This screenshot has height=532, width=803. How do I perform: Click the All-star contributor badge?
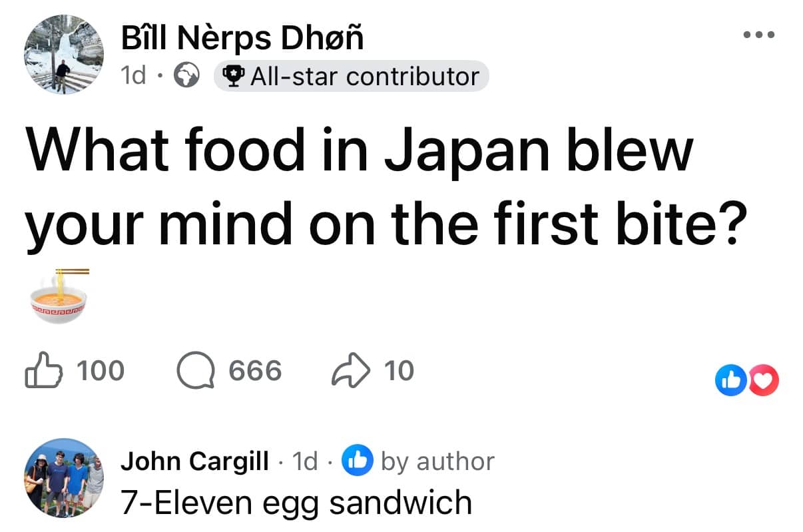pos(351,77)
